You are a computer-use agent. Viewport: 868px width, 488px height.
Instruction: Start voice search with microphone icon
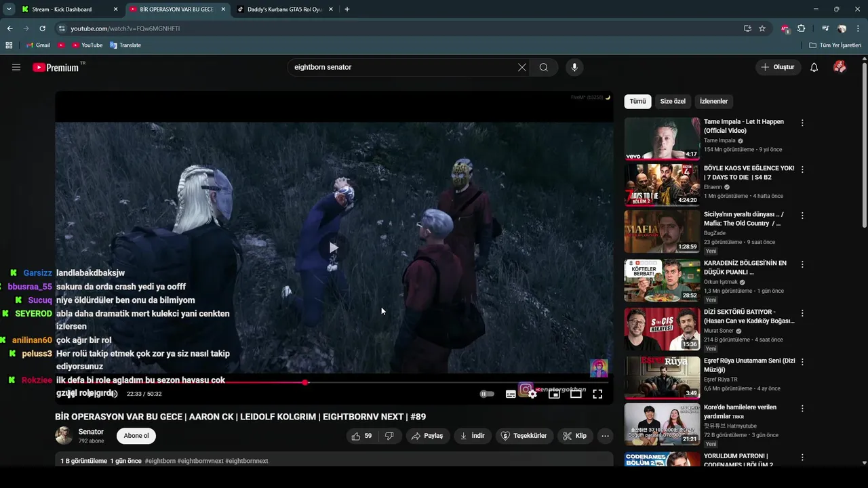coord(574,67)
